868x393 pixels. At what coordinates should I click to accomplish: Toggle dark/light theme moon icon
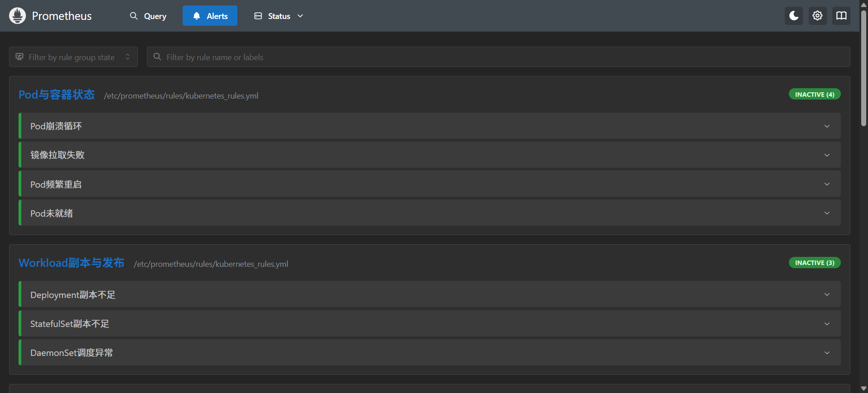[794, 16]
